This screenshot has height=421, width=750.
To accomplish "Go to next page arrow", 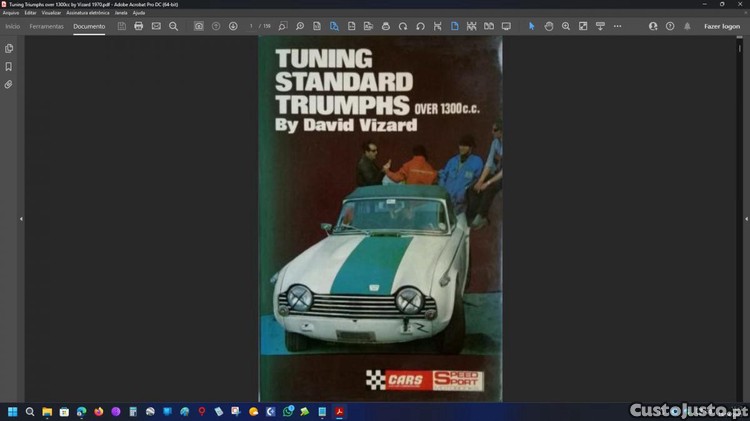I will click(233, 26).
